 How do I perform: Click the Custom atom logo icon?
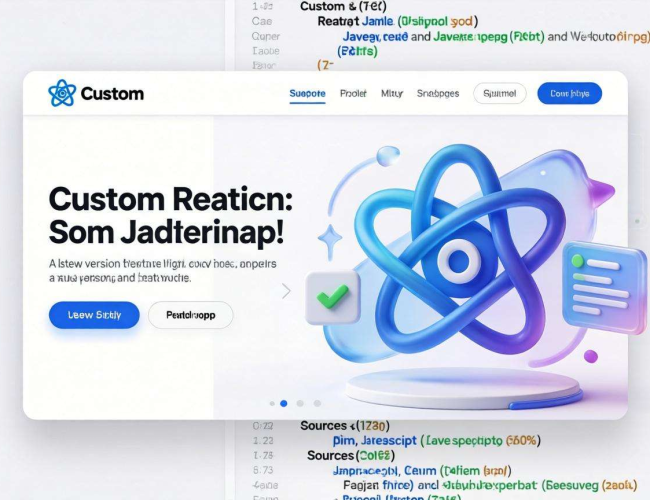62,93
